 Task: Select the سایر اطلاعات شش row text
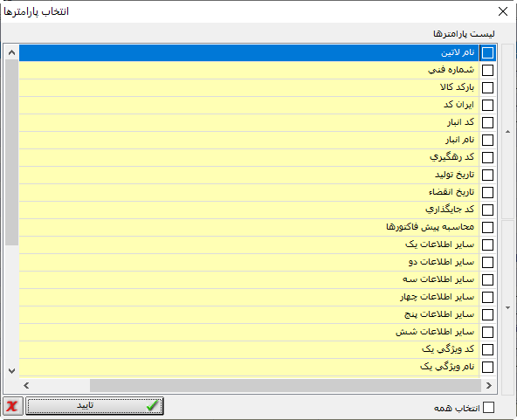coord(435,332)
